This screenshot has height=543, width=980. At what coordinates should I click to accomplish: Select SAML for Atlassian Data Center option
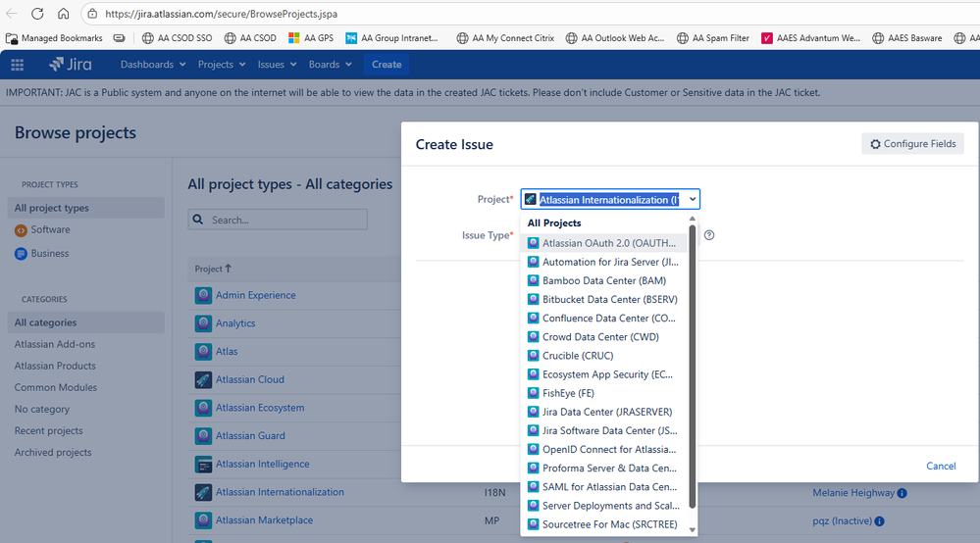tap(603, 486)
